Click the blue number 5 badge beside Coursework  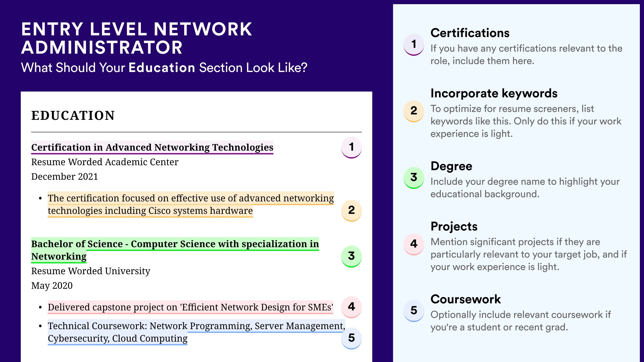click(x=414, y=311)
